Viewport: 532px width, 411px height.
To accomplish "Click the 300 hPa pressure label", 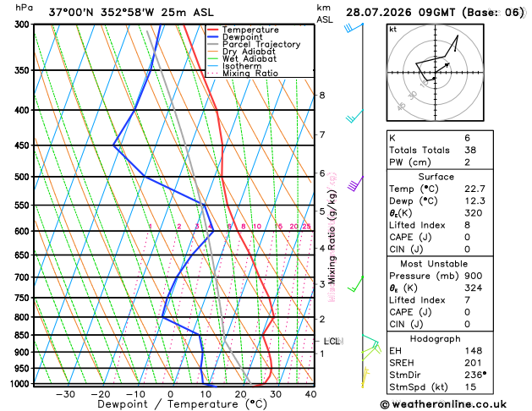I will 24,25.
